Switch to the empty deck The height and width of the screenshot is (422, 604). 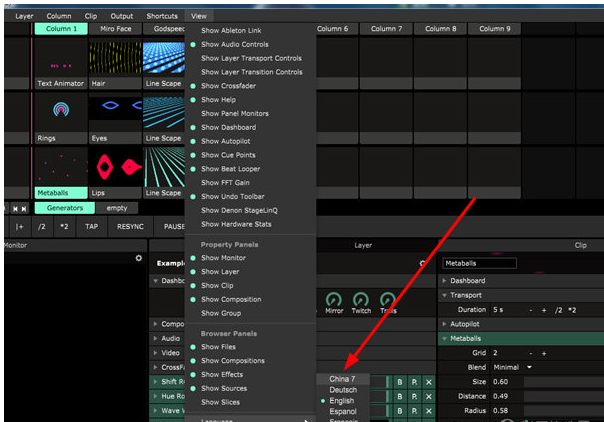tap(117, 208)
